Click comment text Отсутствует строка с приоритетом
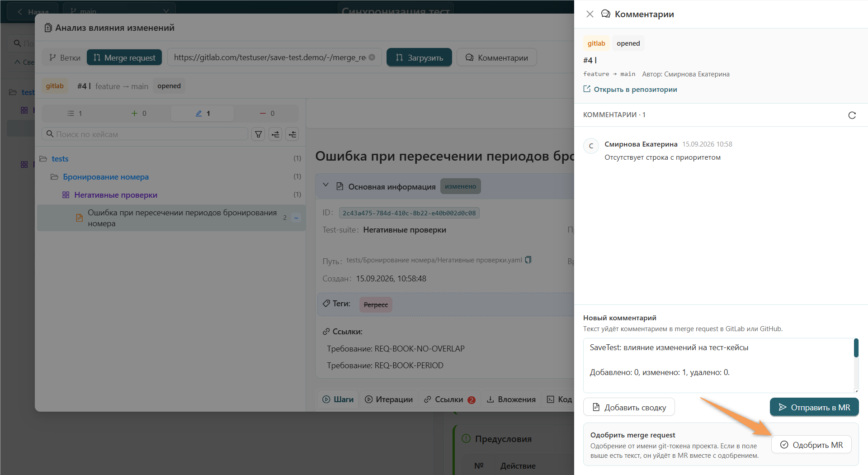 [x=662, y=157]
